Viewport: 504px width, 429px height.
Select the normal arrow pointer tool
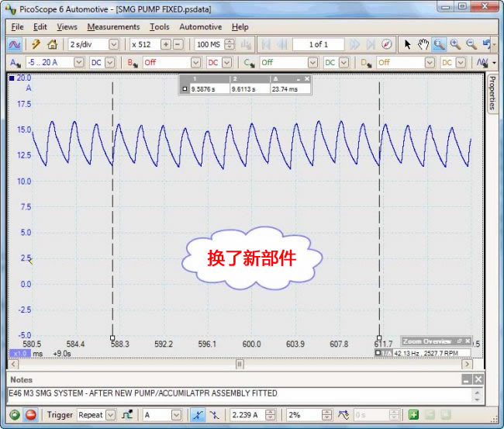(x=408, y=44)
